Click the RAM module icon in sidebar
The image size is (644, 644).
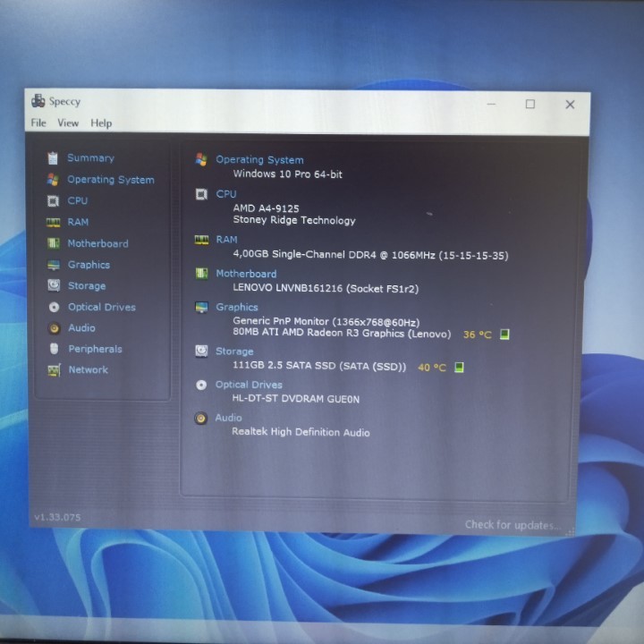click(54, 223)
